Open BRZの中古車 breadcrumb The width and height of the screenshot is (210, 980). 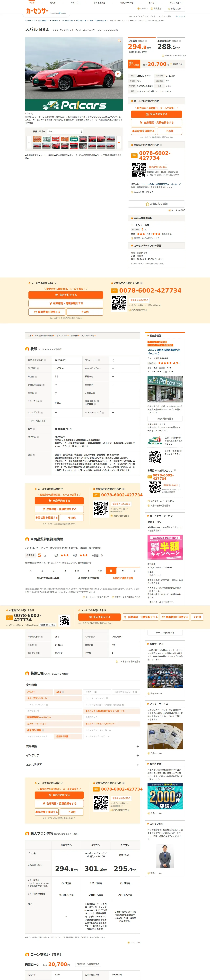click(x=81, y=21)
